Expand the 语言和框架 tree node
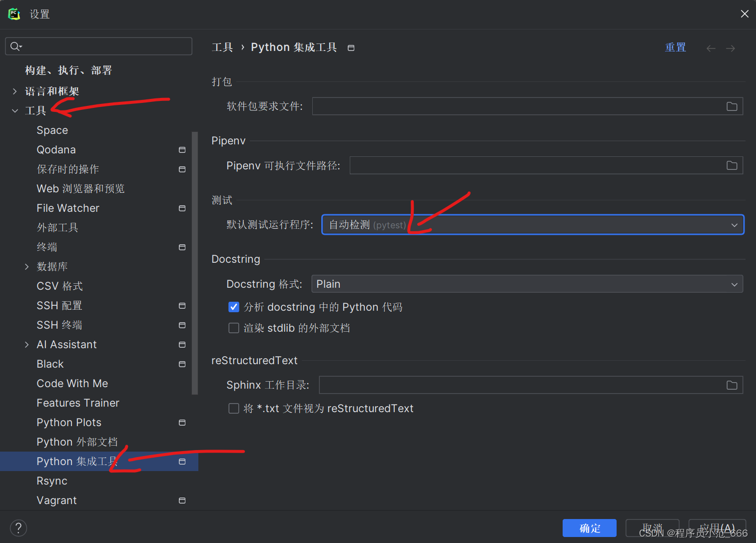The width and height of the screenshot is (756, 543). (x=14, y=91)
